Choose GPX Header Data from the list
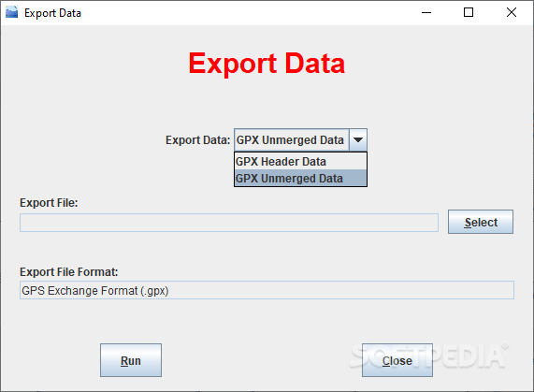 pos(300,162)
